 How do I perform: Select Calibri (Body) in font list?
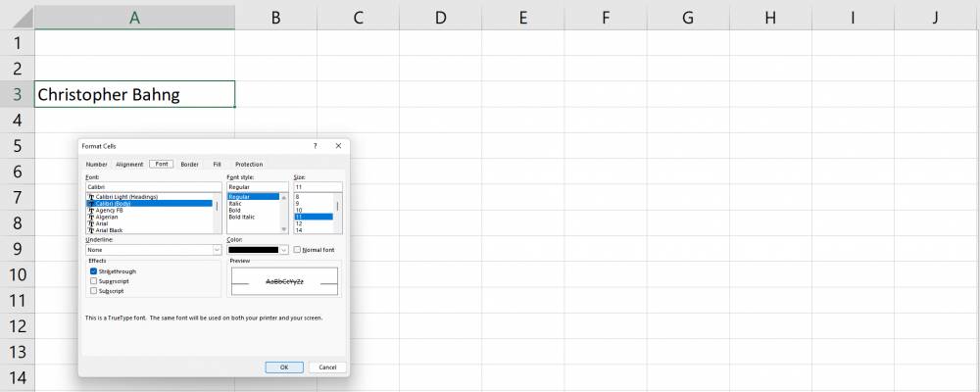tap(149, 204)
